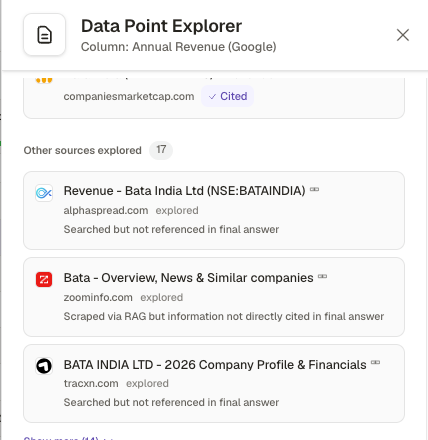Click 'Searched but not referenced' note under tracxn.com
The width and height of the screenshot is (428, 440).
(171, 402)
